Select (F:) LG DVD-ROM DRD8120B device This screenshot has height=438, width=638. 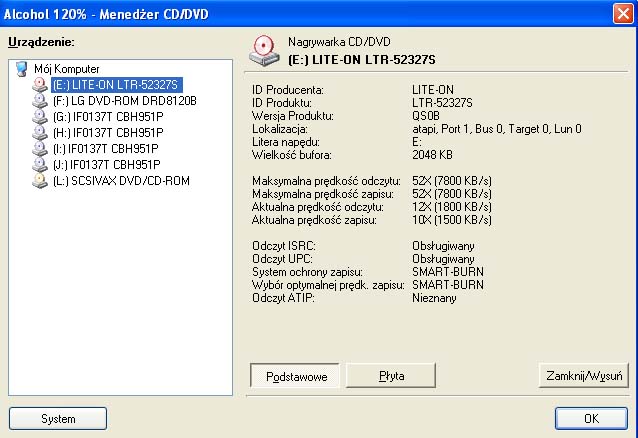click(125, 101)
